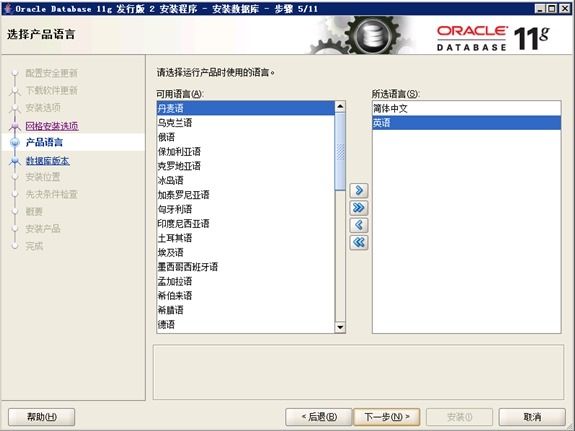
Task: Select 墨西哥西班牙语 in available languages
Action: 246,267
